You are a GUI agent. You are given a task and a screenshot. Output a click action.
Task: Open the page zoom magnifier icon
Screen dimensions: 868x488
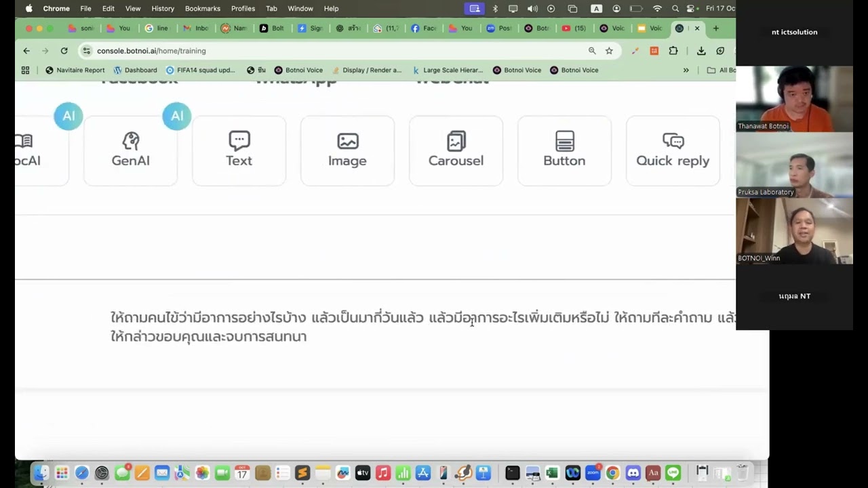pos(592,51)
